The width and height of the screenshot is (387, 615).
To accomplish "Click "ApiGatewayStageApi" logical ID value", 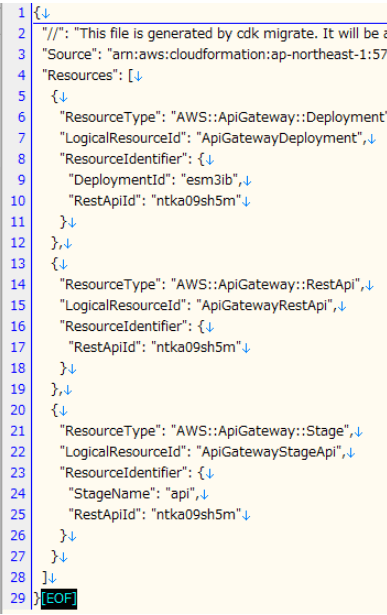I will coord(269,452).
